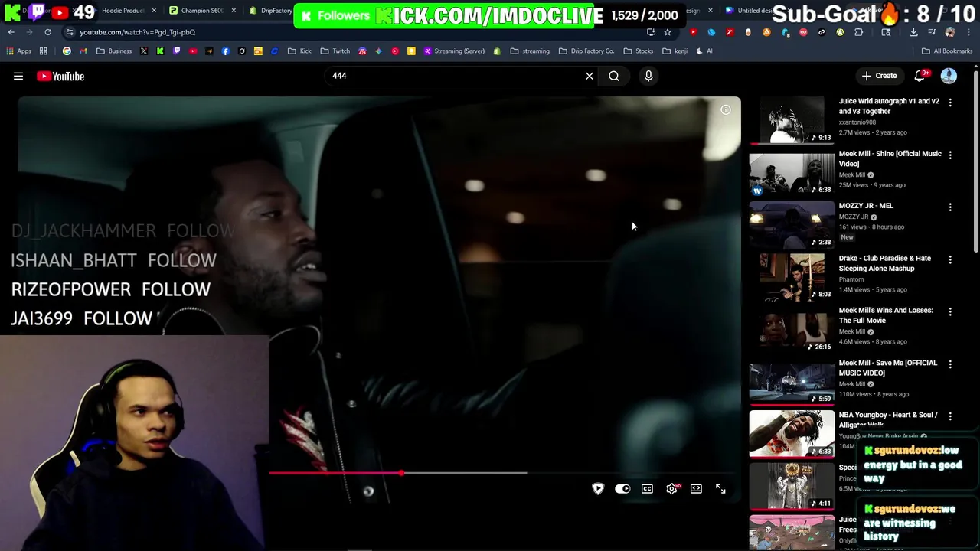Image resolution: width=980 pixels, height=551 pixels.
Task: Open Streaming (Server) bookmark
Action: point(453,51)
